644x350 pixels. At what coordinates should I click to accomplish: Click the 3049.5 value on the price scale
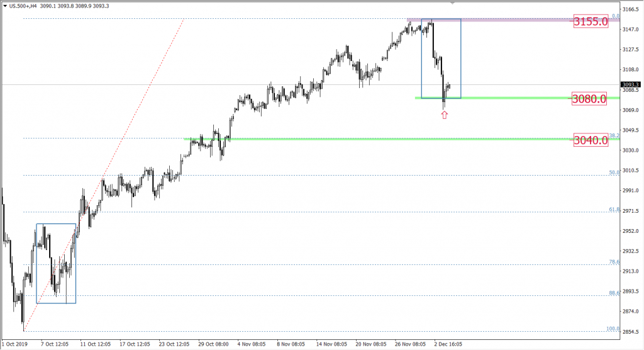(631, 130)
